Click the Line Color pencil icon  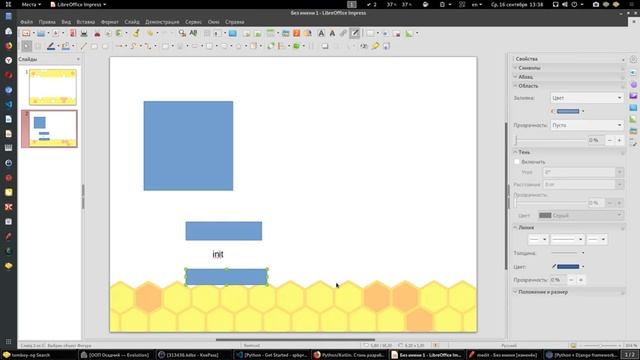tap(51, 46)
